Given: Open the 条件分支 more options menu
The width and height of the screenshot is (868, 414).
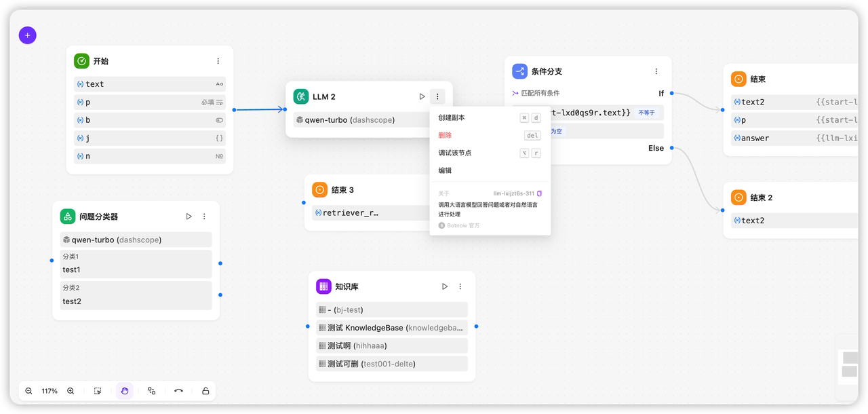Looking at the screenshot, I should (656, 71).
